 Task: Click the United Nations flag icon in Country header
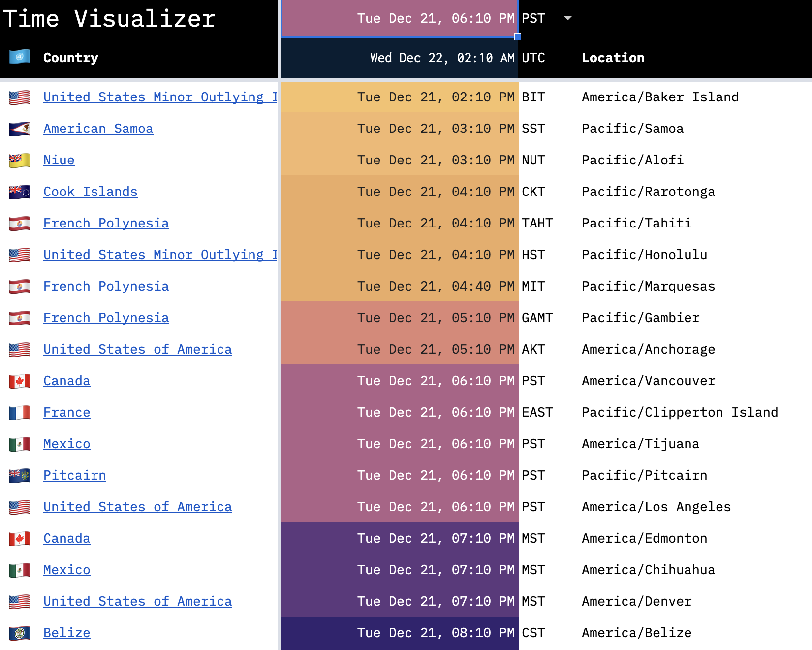(x=19, y=57)
